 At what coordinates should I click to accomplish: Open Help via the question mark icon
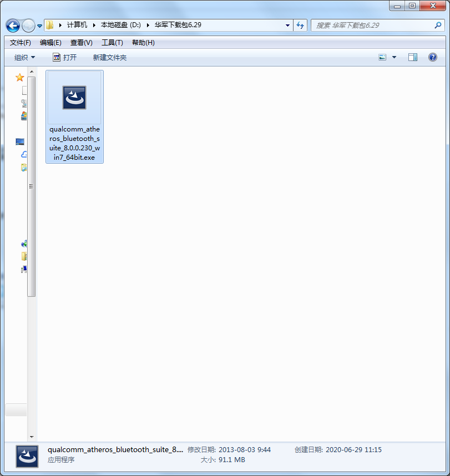434,57
